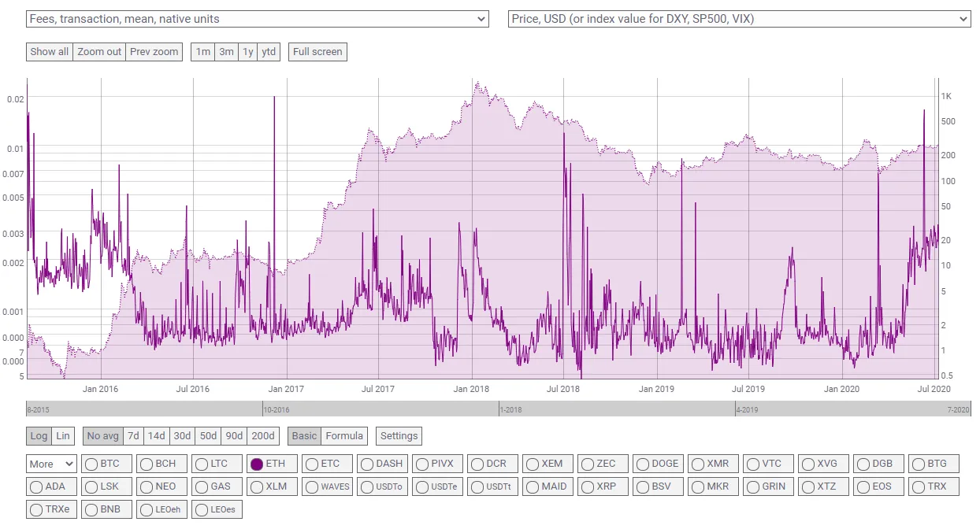Image resolution: width=980 pixels, height=529 pixels.
Task: Apply 30d moving average
Action: [x=183, y=436]
